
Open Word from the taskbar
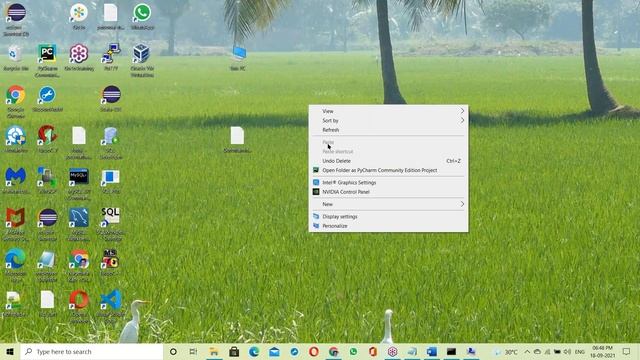pos(431,351)
